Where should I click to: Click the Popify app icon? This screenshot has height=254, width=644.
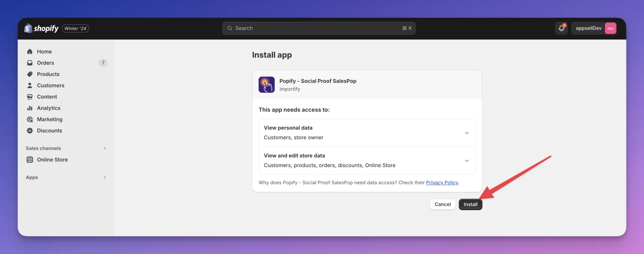(267, 85)
